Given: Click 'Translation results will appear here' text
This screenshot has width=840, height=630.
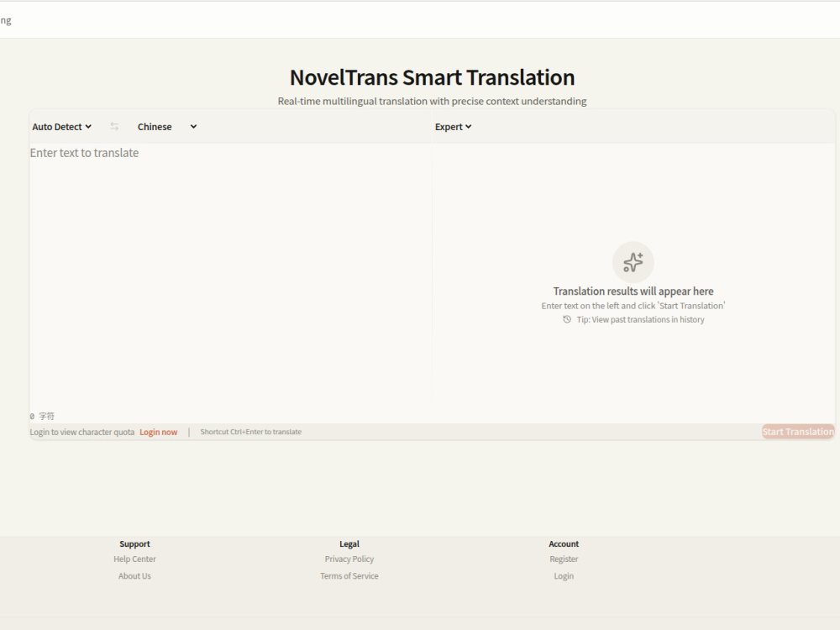Looking at the screenshot, I should pos(633,291).
